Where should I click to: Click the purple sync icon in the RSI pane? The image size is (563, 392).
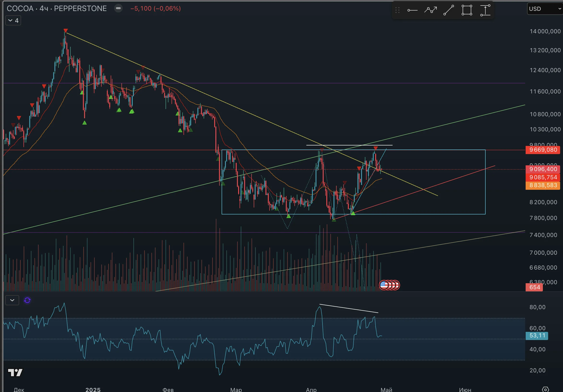coord(27,300)
